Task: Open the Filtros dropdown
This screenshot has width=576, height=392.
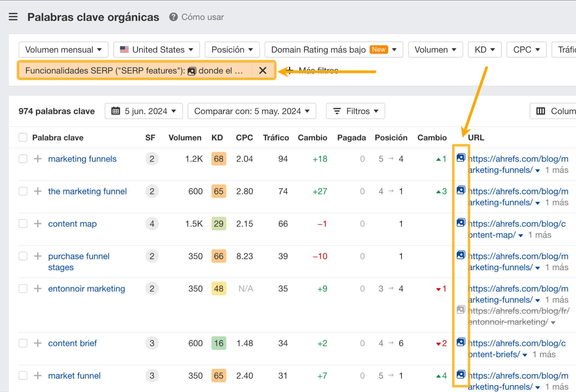Action: (355, 111)
